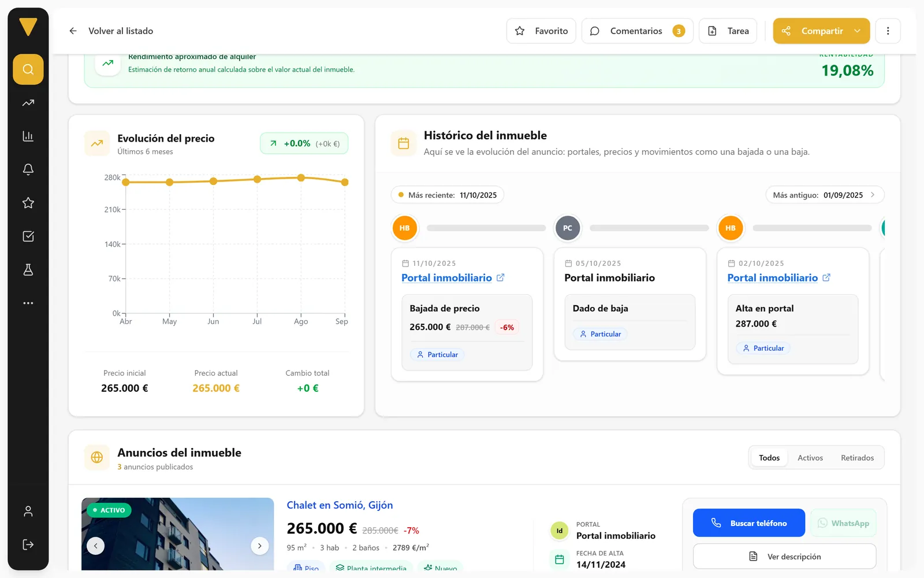Image resolution: width=924 pixels, height=578 pixels.
Task: Open the search icon in sidebar
Action: [28, 69]
